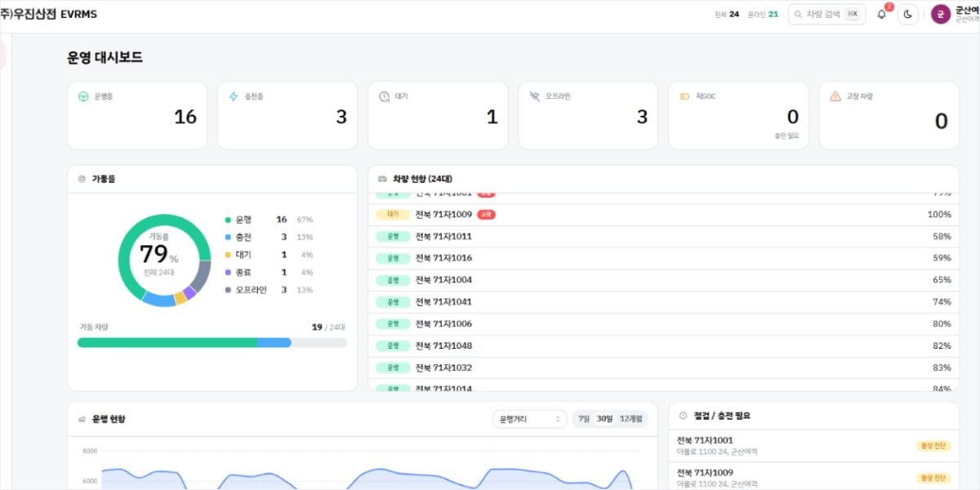Open the user profile avatar

click(x=941, y=14)
